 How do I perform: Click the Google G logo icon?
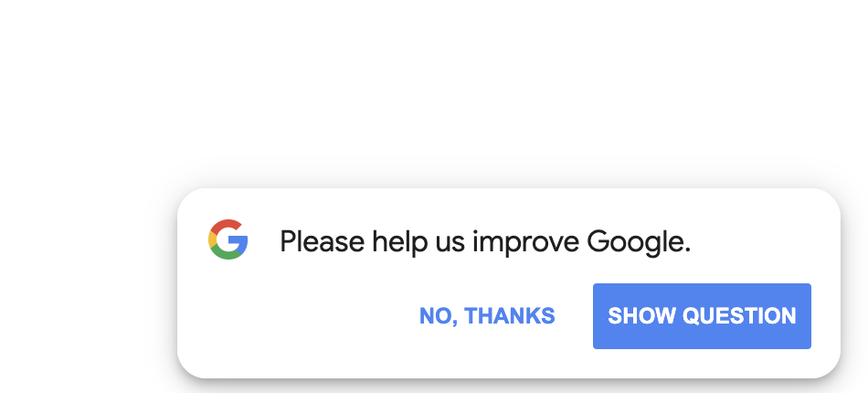[228, 240]
